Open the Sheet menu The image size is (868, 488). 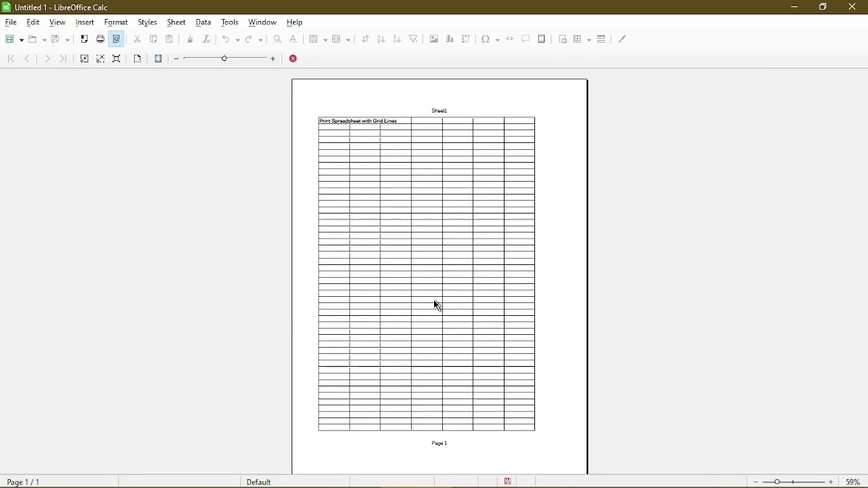[x=176, y=22]
